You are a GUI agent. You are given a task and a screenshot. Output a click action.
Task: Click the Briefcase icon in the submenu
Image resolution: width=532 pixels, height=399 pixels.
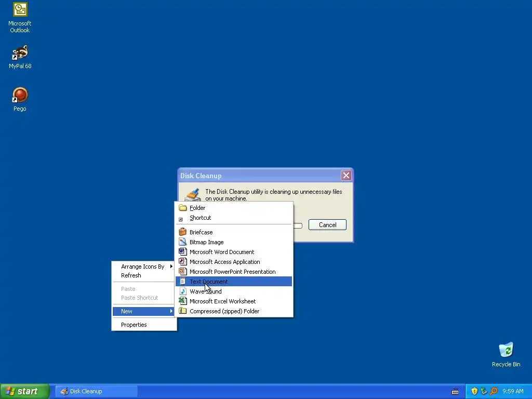coord(182,232)
